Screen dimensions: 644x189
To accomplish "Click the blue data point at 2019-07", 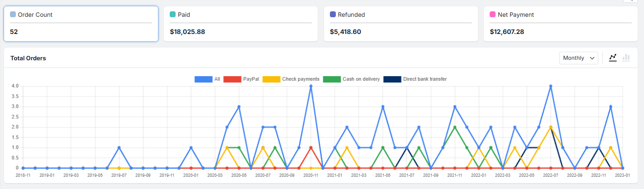I will coord(119,147).
